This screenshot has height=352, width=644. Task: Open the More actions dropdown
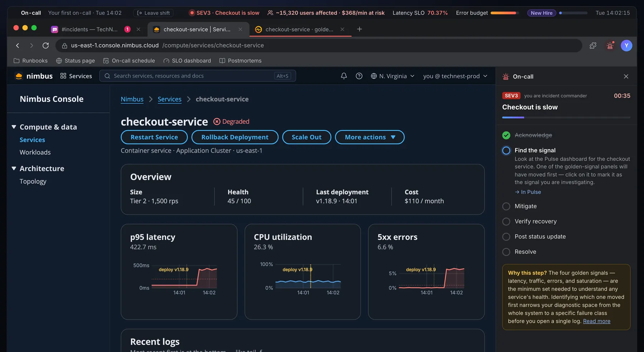click(x=370, y=137)
